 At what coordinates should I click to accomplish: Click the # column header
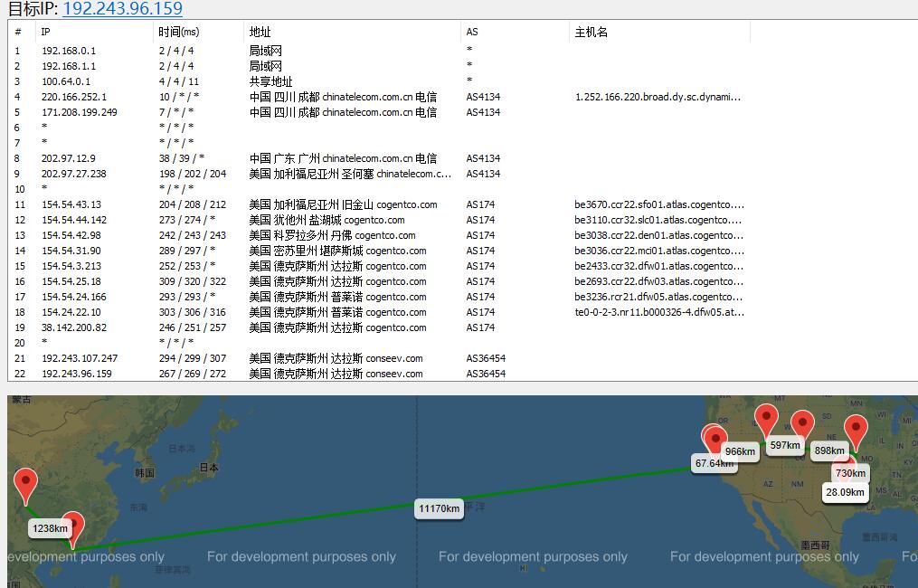tap(22, 33)
